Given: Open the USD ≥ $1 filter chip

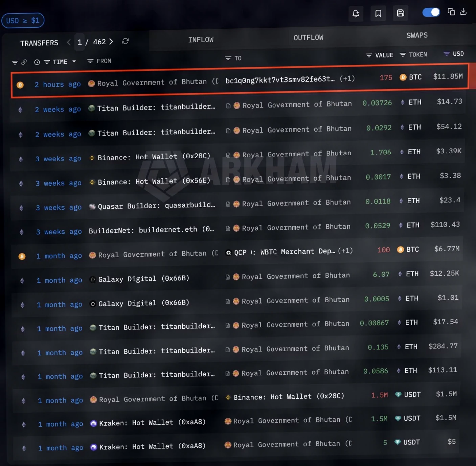Looking at the screenshot, I should pyautogui.click(x=23, y=20).
